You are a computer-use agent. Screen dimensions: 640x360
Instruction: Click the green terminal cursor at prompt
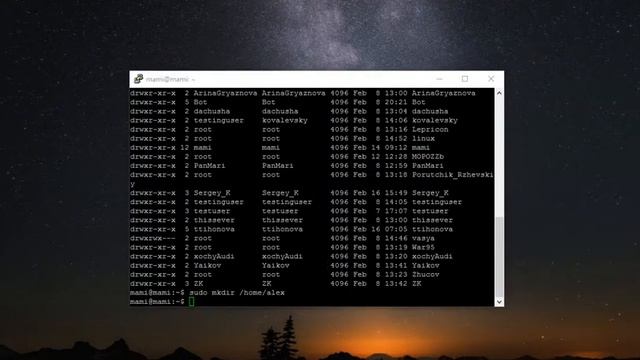point(191,302)
